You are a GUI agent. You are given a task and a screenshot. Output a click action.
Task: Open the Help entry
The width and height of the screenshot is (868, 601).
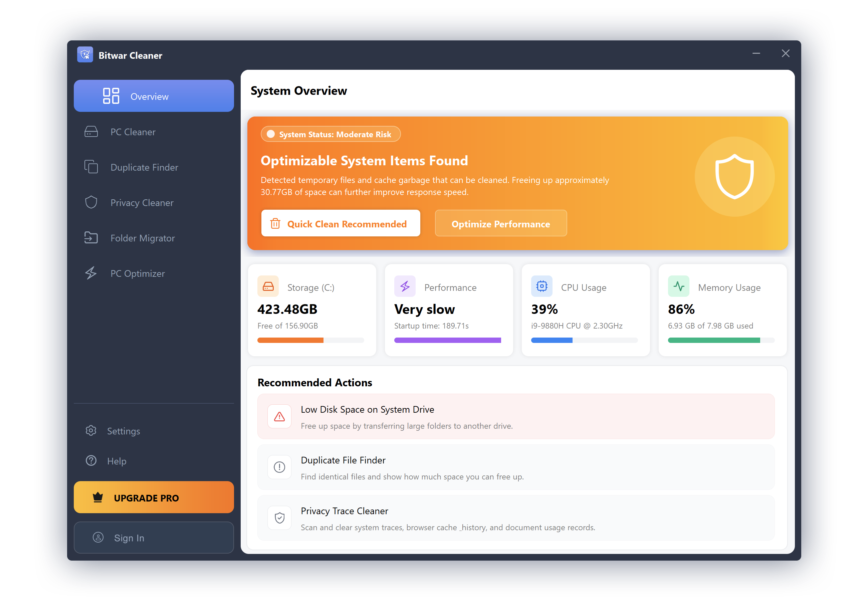pyautogui.click(x=154, y=460)
